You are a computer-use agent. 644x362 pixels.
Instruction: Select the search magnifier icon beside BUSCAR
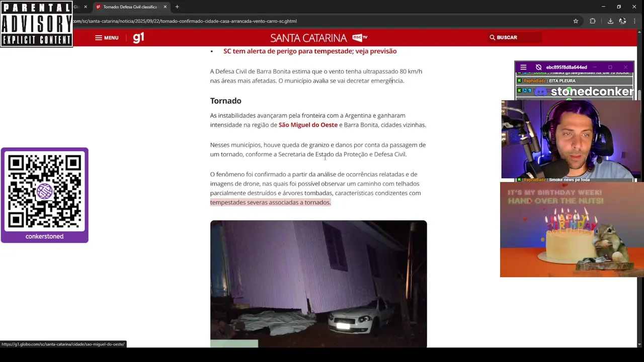(x=493, y=37)
